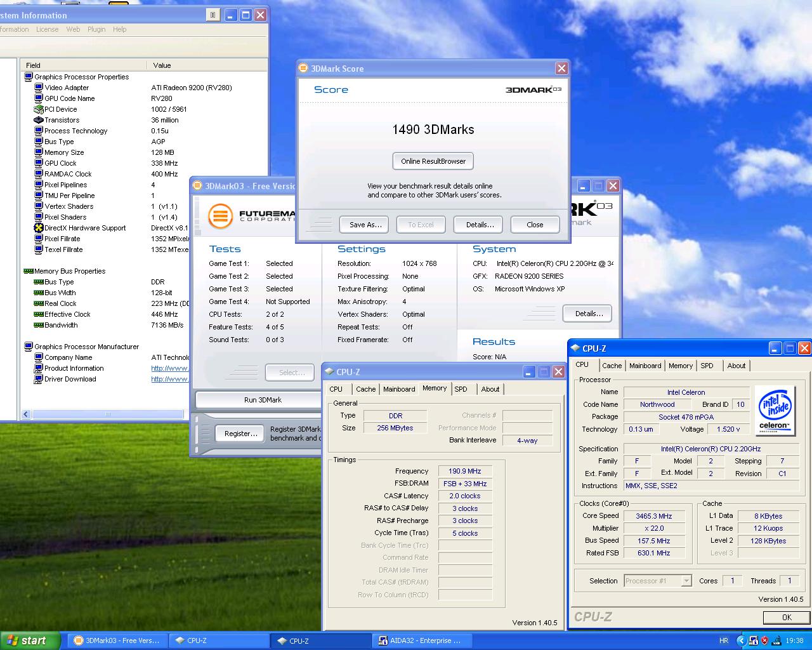812x650 pixels.
Task: Click the Driver Download row icon
Action: pos(39,379)
